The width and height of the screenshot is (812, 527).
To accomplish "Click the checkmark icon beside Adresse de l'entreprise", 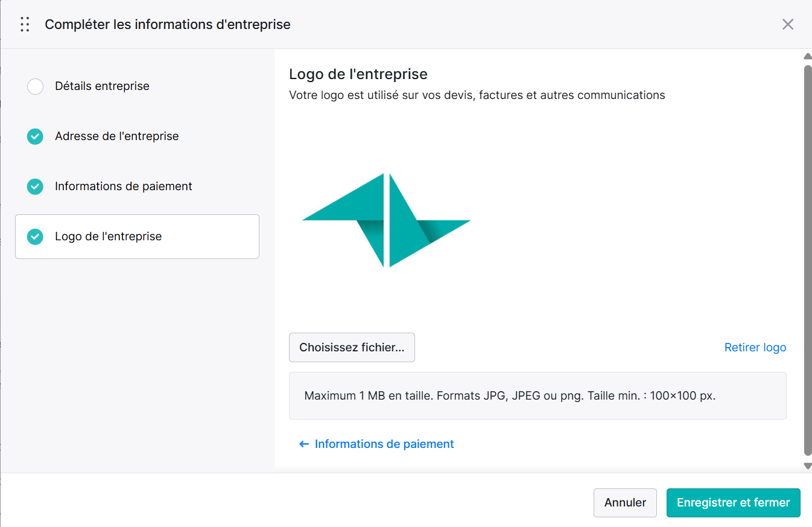I will pos(35,136).
